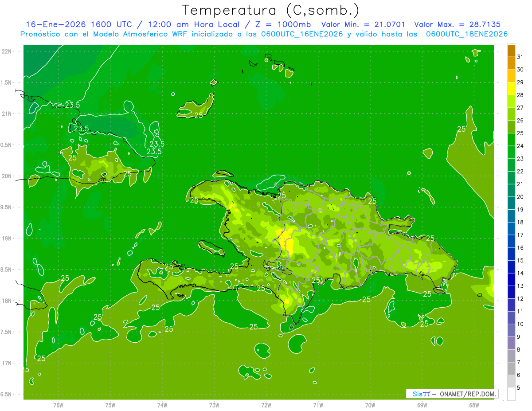532x411 pixels.
Task: Click the '16' value on the color legend
Action: tap(520, 248)
